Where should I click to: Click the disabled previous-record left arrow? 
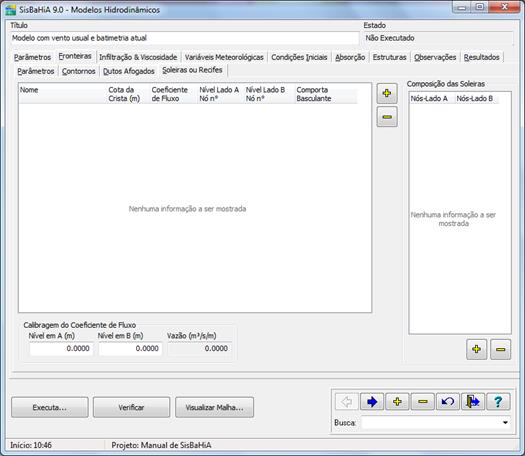[x=347, y=401]
